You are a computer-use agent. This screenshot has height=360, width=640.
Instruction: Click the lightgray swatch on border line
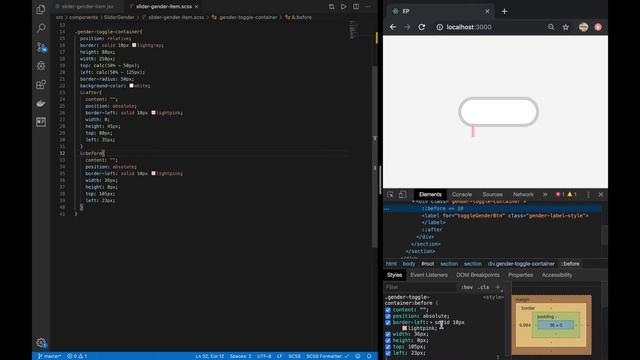point(134,45)
